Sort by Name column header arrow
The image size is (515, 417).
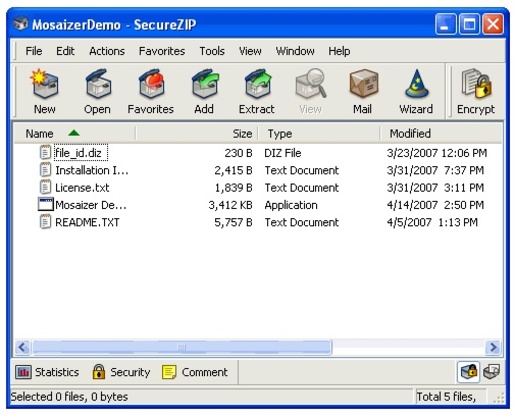(x=74, y=133)
